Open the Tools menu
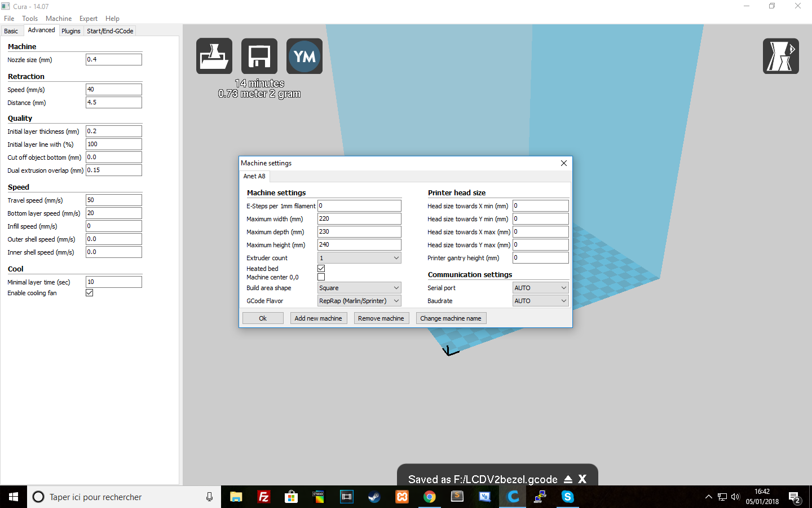This screenshot has height=508, width=812. (30, 19)
